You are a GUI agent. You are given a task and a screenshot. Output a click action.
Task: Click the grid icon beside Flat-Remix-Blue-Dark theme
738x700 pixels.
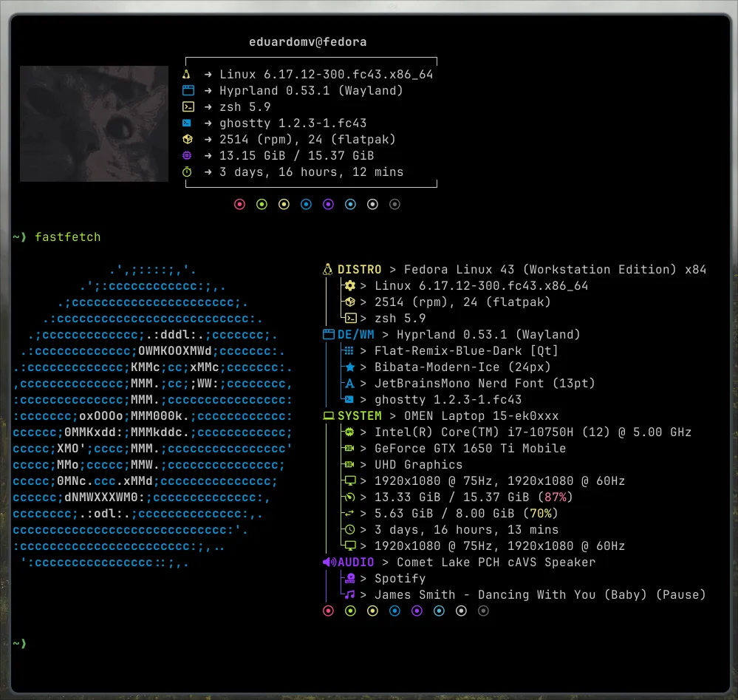coord(350,351)
